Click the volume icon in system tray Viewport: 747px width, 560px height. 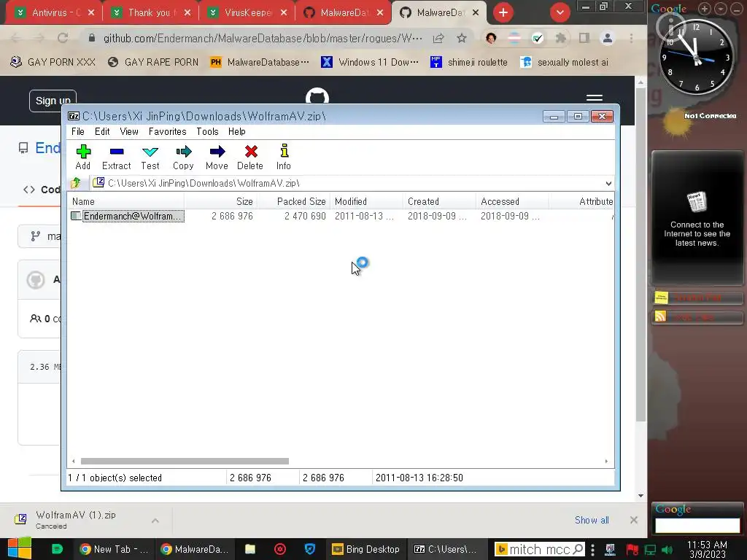point(667,550)
